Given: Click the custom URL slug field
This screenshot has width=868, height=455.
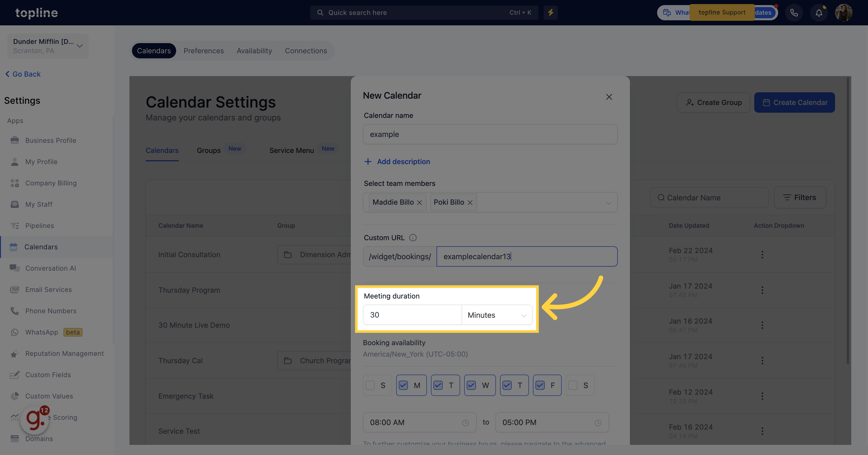Looking at the screenshot, I should 527,257.
